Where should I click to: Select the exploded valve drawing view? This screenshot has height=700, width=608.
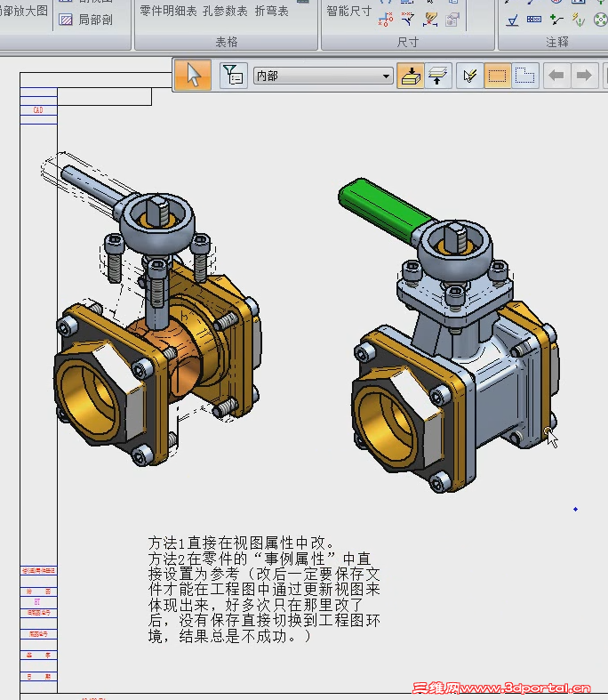pos(152,308)
